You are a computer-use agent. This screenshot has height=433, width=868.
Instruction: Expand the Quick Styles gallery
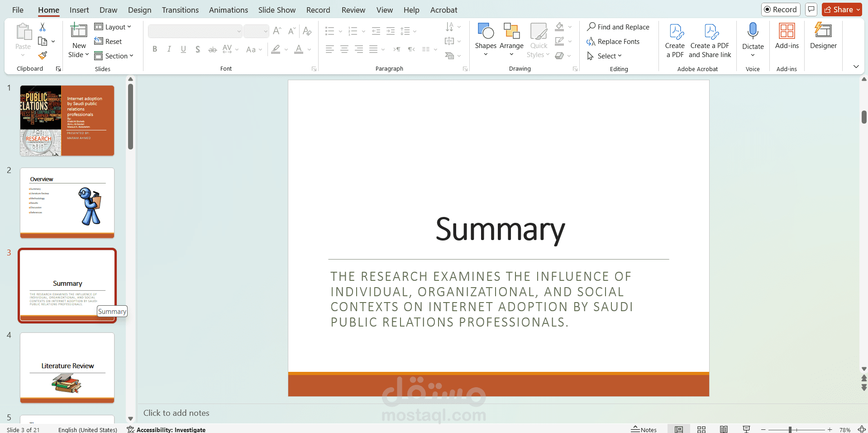539,41
